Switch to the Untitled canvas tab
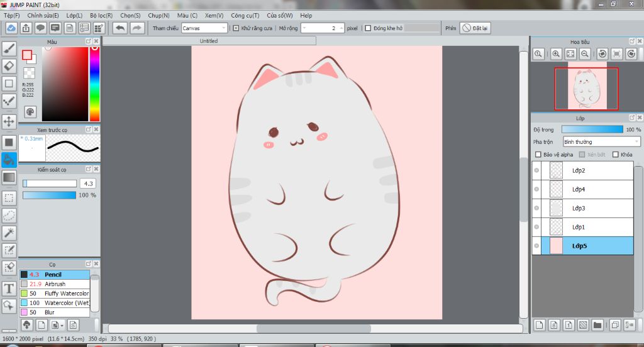Screen dimensions: 644x347 (x=209, y=41)
